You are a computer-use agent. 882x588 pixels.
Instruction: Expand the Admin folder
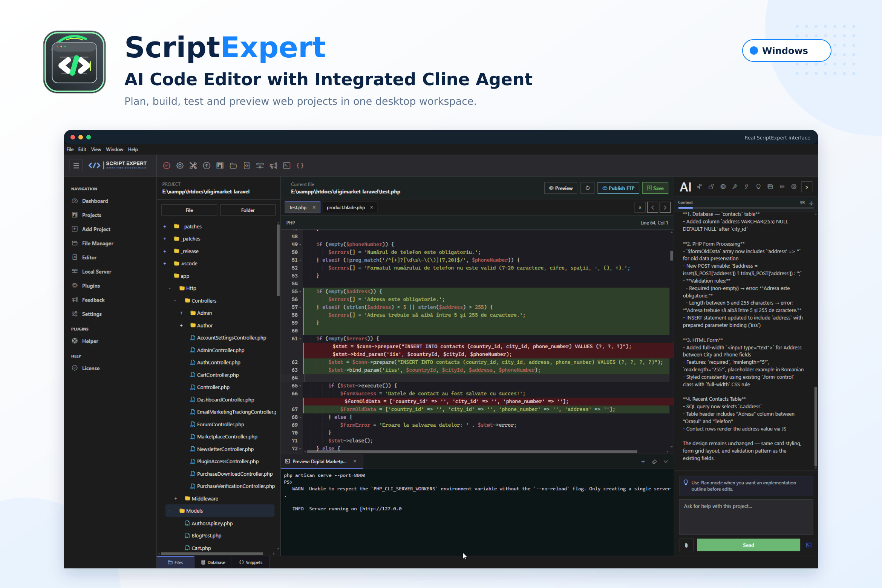click(x=181, y=313)
